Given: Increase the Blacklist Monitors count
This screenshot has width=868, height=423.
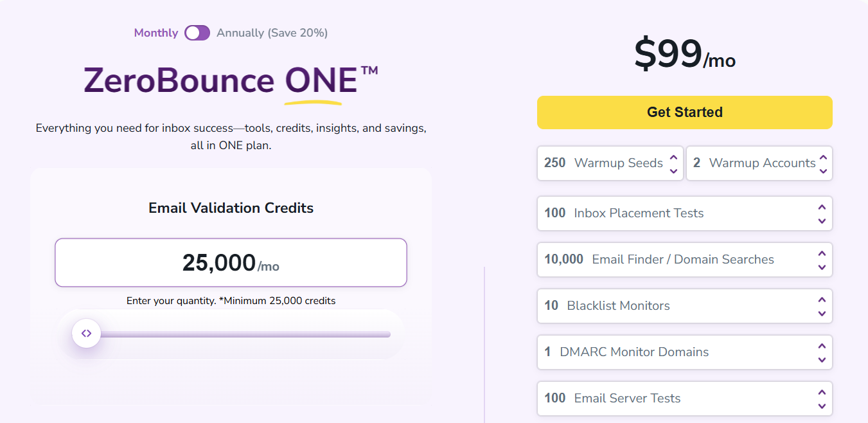Looking at the screenshot, I should coord(822,300).
